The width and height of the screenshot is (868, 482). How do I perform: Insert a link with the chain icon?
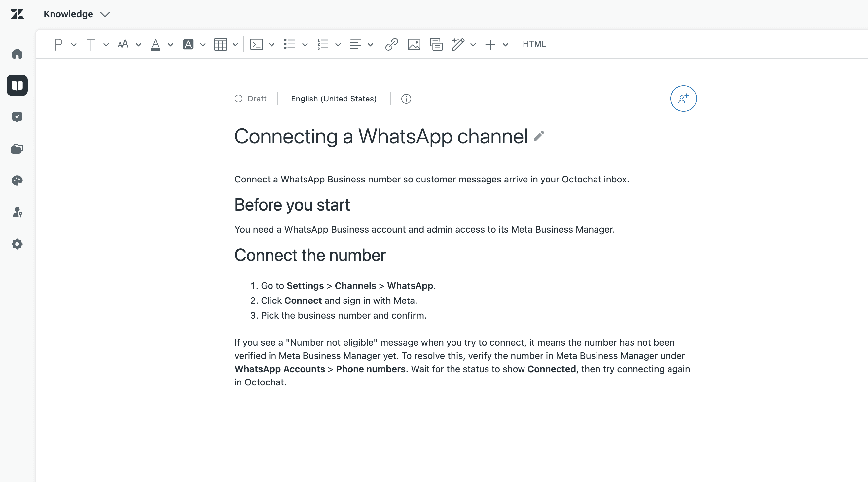point(391,44)
